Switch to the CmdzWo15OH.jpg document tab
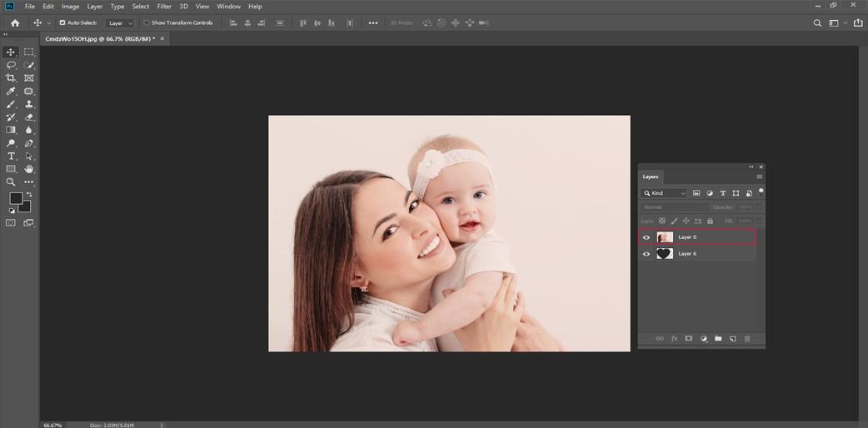Image resolution: width=868 pixels, height=428 pixels. [100, 39]
